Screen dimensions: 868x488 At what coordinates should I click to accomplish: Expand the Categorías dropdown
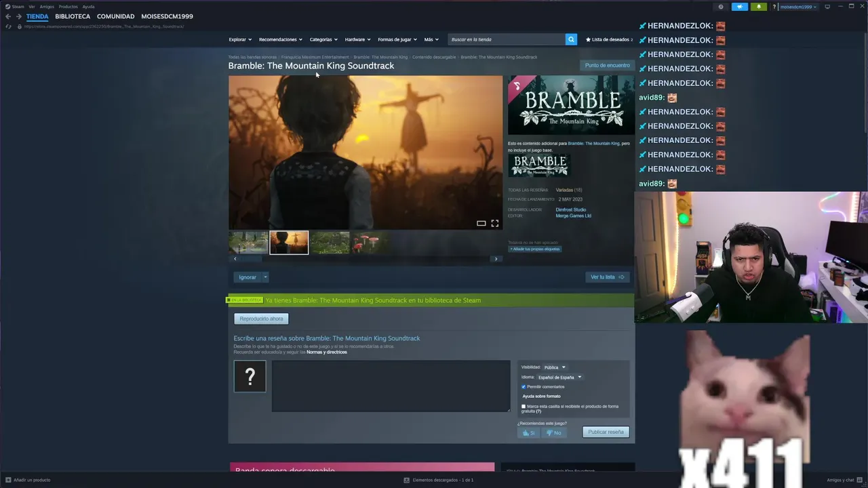[x=323, y=39]
